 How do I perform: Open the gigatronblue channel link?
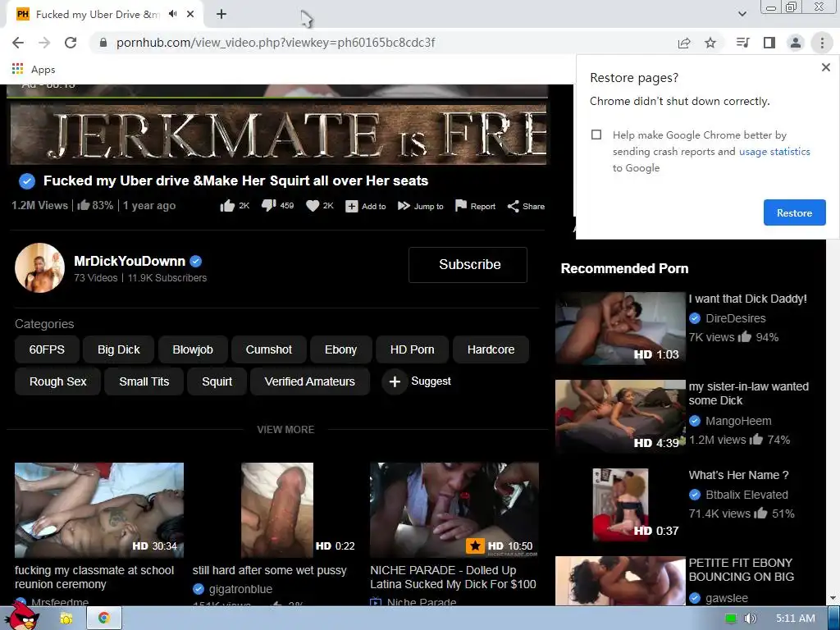click(x=240, y=589)
